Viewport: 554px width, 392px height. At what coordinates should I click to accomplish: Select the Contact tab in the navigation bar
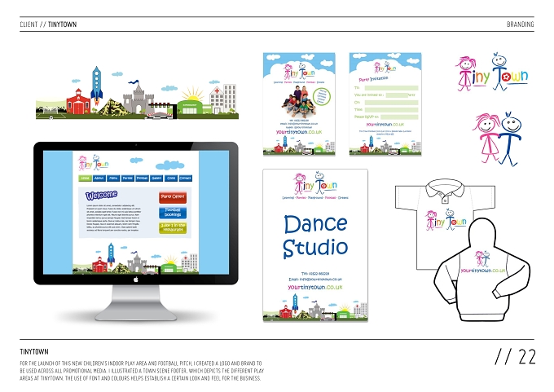185,178
